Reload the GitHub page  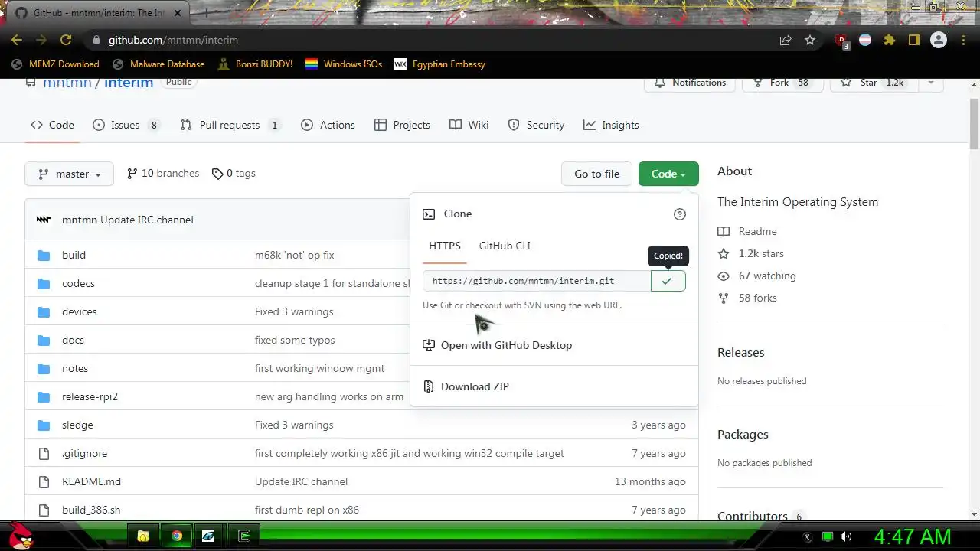(x=66, y=40)
